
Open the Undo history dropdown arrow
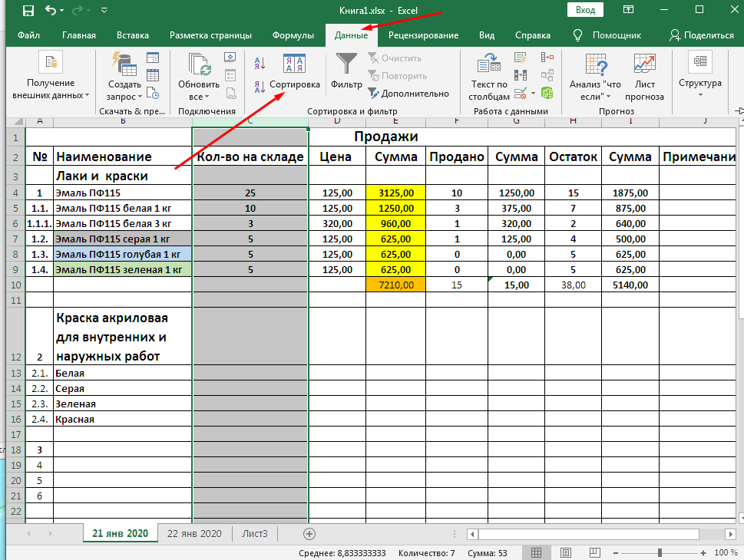pyautogui.click(x=62, y=11)
